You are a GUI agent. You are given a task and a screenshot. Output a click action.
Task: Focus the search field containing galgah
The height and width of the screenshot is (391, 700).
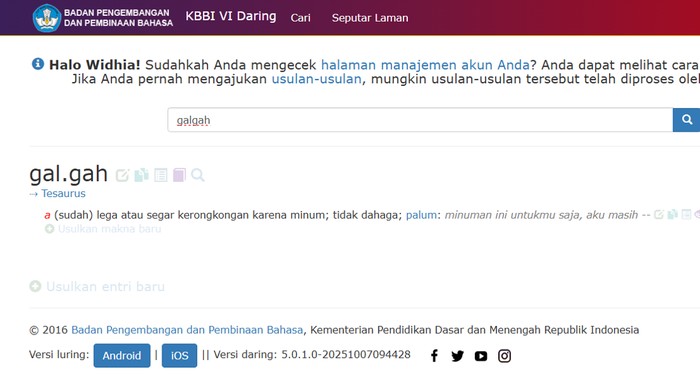coord(420,120)
